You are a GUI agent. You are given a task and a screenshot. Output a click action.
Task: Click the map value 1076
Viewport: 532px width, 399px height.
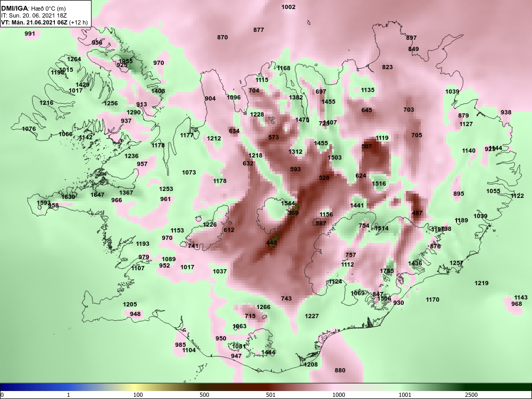29,129
